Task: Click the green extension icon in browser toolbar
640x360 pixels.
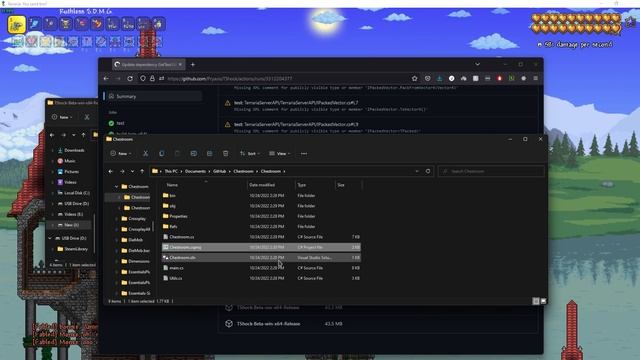Action: tap(511, 78)
